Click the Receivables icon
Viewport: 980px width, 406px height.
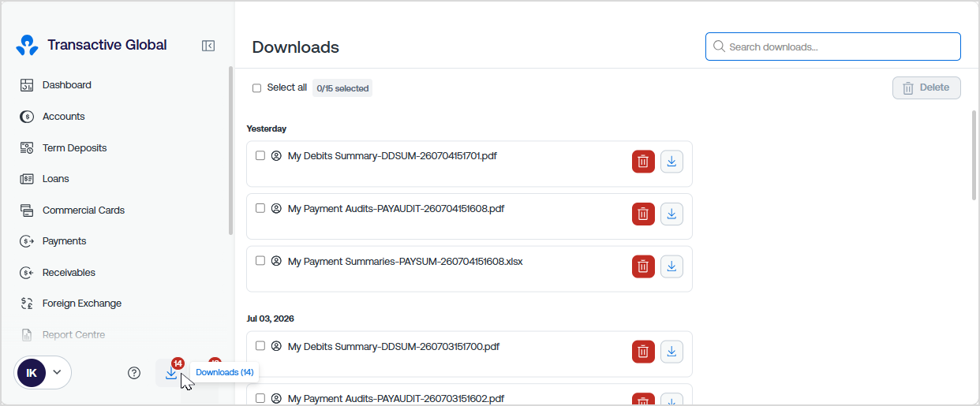[27, 273]
